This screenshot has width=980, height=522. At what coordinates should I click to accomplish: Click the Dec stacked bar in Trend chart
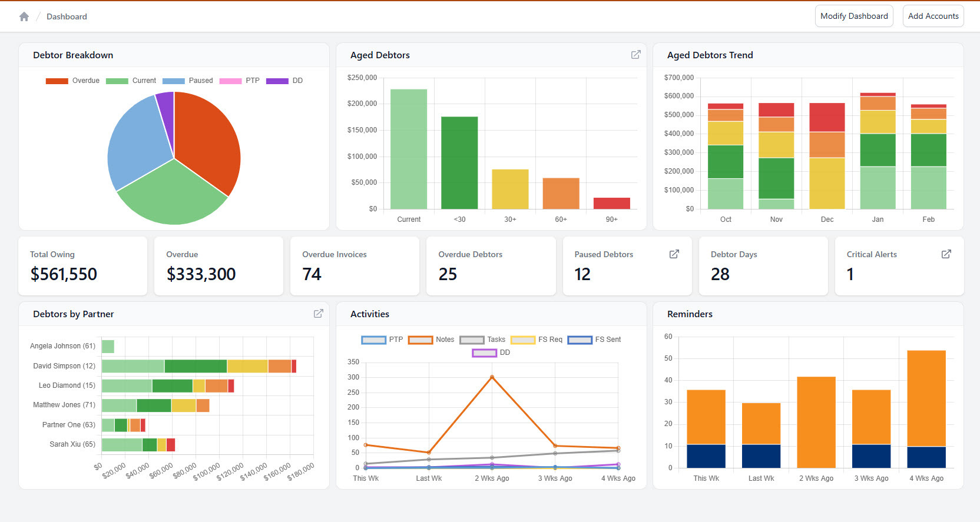point(827,156)
